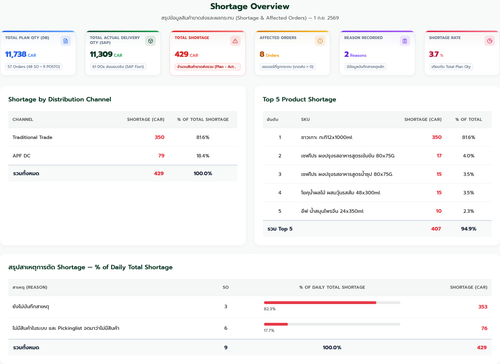Viewport: 500px width, 364px height.
Task: Click the 100.0% channel total percentage
Action: pos(203,173)
